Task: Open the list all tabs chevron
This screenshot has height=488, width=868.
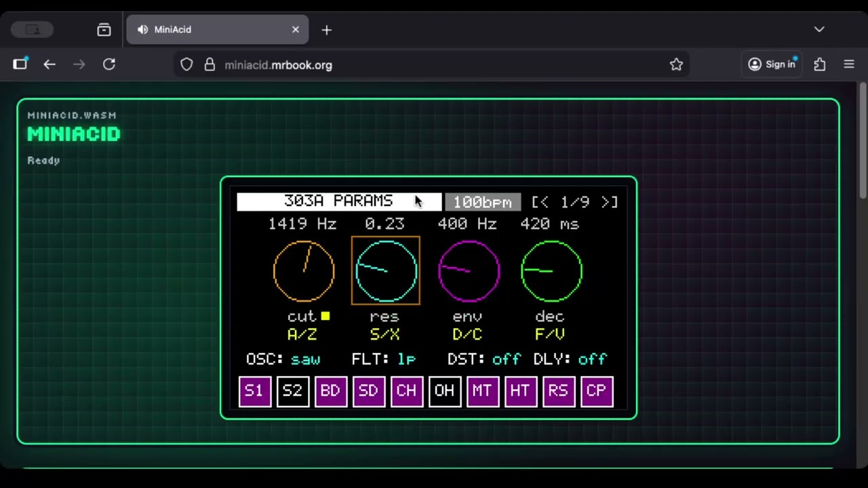Action: (819, 30)
